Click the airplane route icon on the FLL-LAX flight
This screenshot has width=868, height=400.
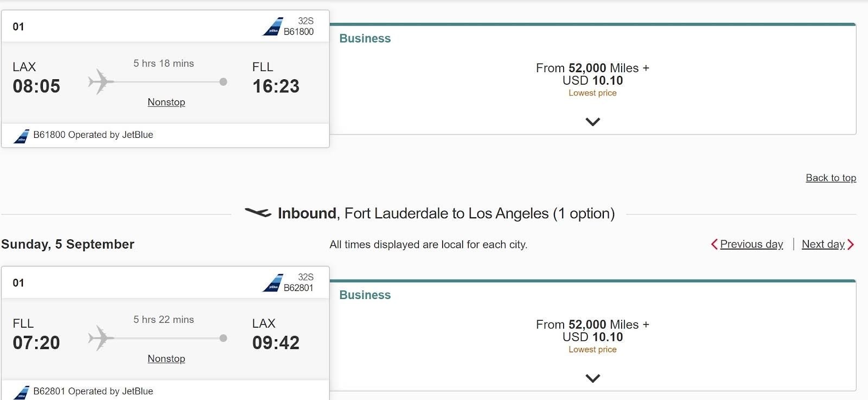tap(101, 338)
